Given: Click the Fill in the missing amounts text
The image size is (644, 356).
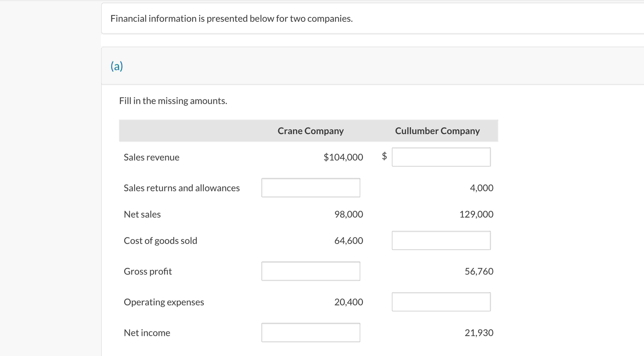Looking at the screenshot, I should [x=173, y=101].
